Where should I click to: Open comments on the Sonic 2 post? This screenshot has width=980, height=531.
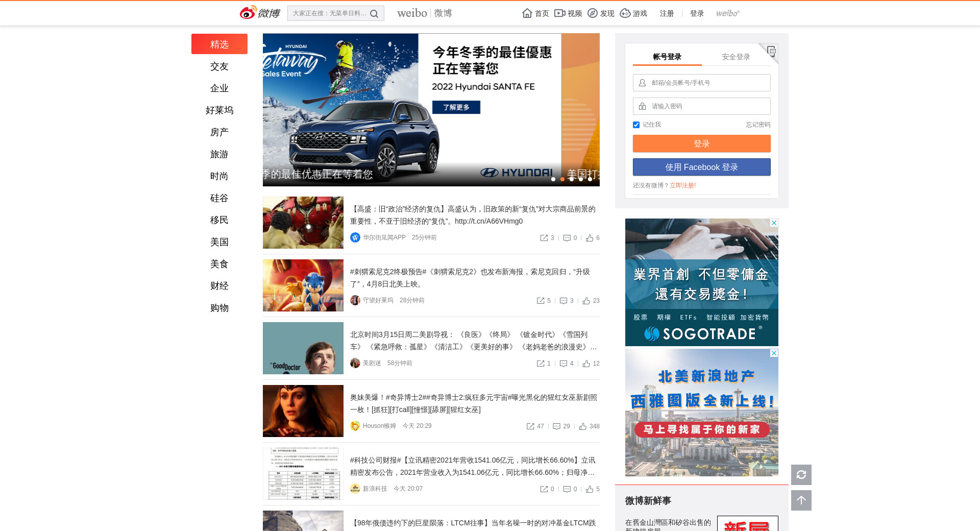(x=563, y=301)
